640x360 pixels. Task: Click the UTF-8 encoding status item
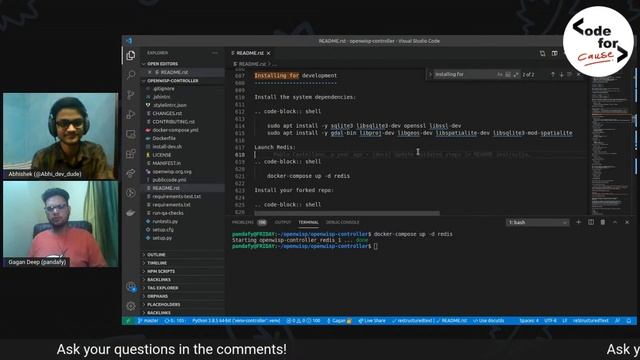click(x=550, y=321)
